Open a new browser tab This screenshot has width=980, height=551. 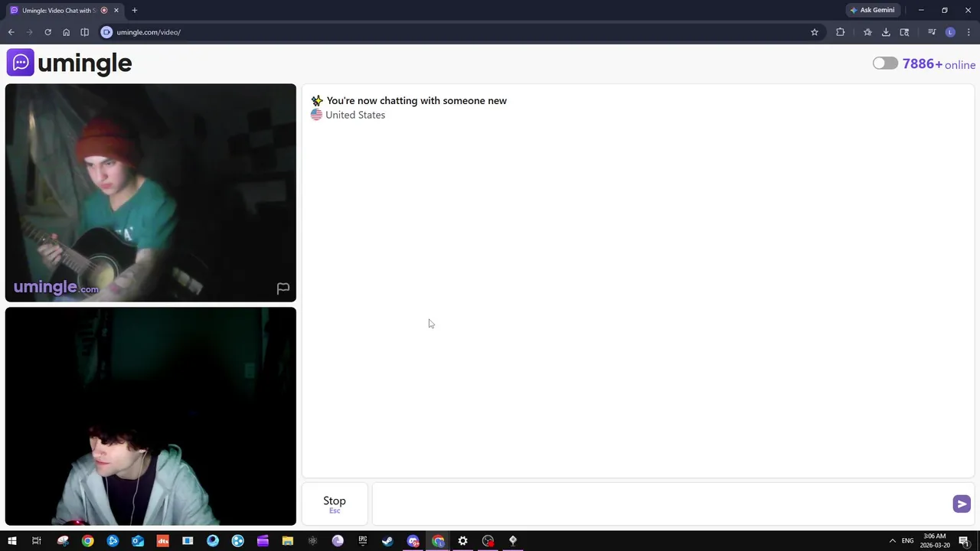[135, 10]
